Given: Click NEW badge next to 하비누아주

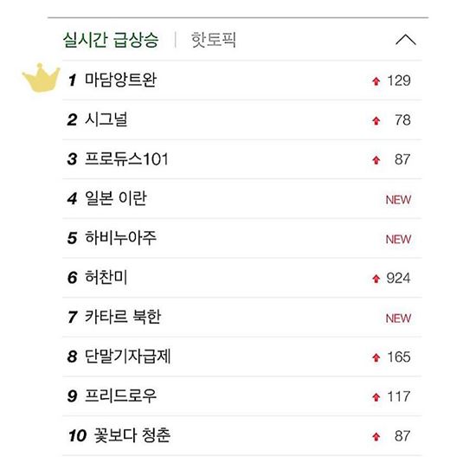Looking at the screenshot, I should pyautogui.click(x=398, y=239).
